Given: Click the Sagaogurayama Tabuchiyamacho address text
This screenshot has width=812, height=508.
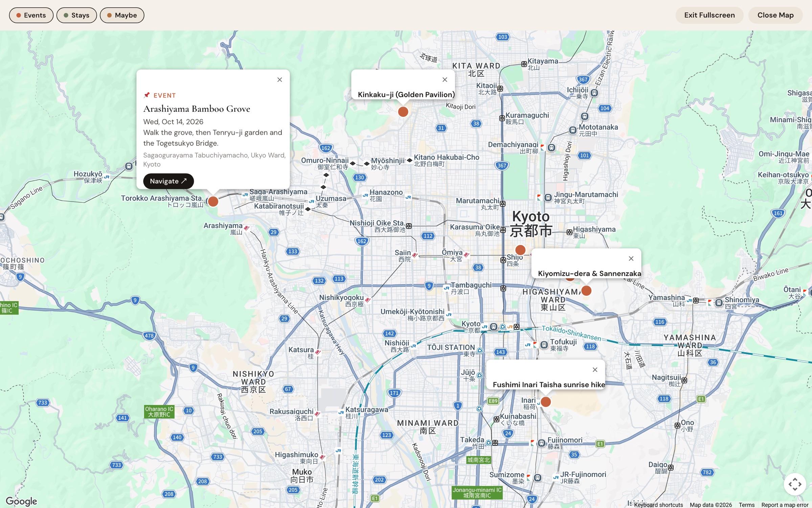Looking at the screenshot, I should click(215, 160).
